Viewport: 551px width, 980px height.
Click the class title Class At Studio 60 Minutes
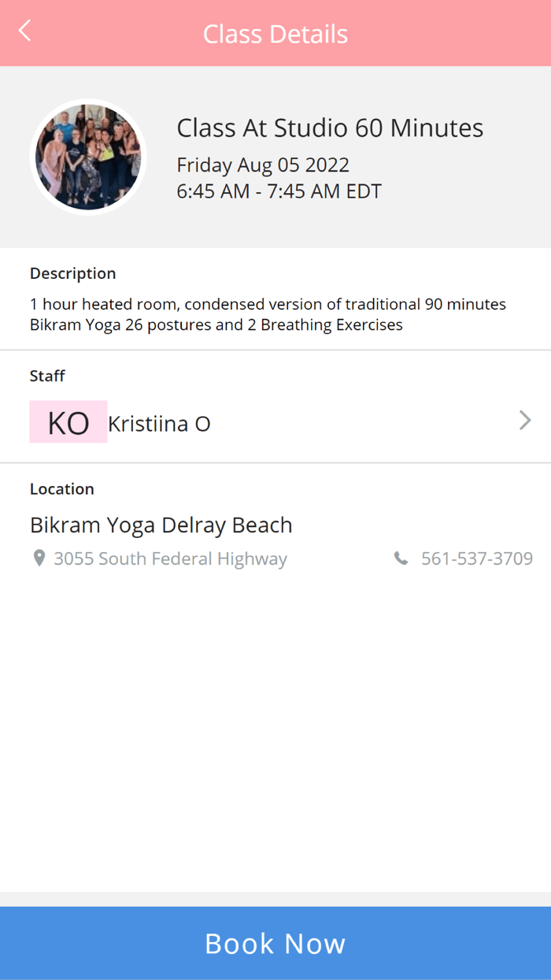(x=330, y=127)
